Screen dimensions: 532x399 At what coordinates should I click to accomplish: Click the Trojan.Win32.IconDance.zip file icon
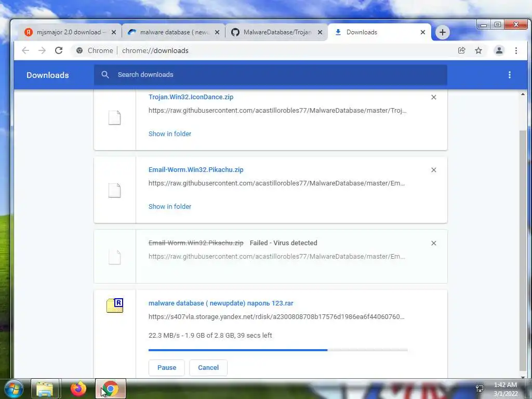[115, 118]
